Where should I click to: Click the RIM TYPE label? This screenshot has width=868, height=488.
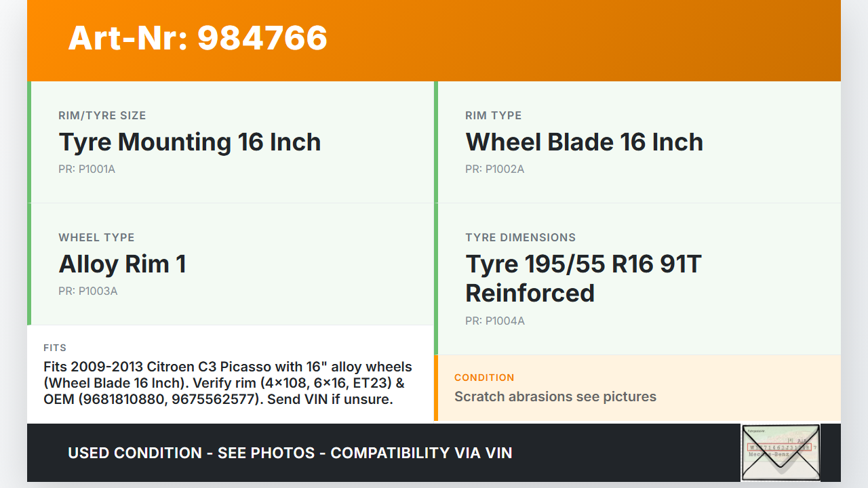tap(493, 115)
